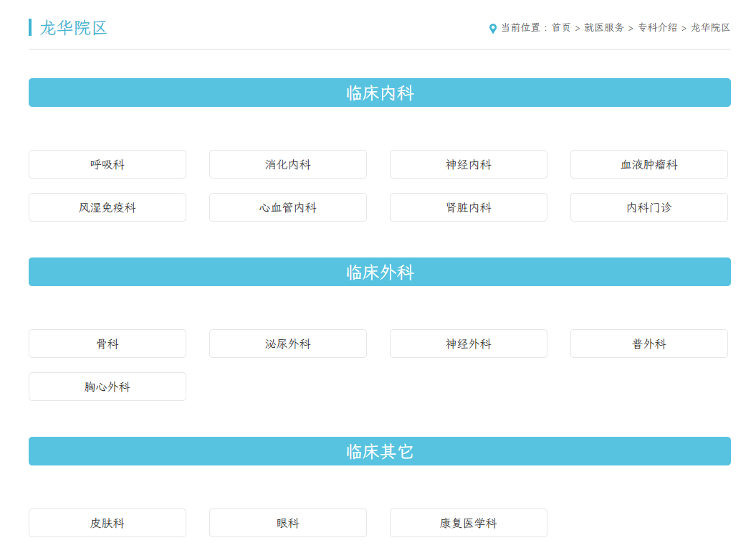Click 龙华院区 in the breadcrumb
Image resolution: width=756 pixels, height=558 pixels.
[710, 28]
